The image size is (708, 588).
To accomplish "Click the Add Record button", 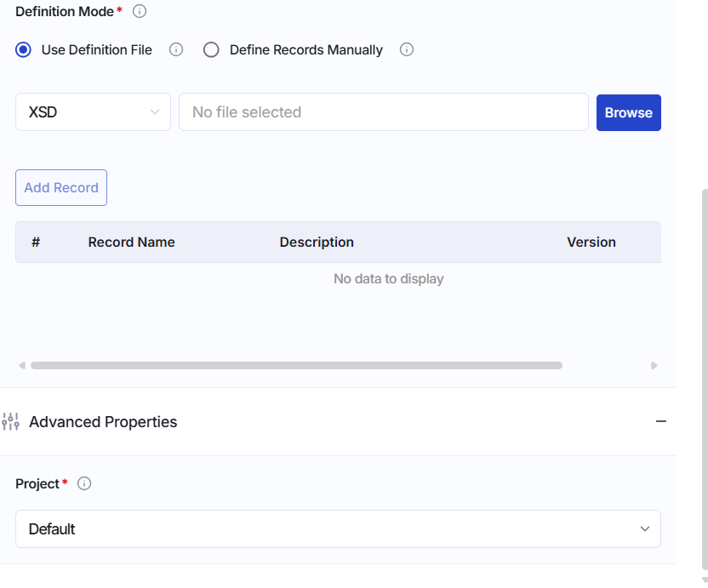I will pos(61,187).
